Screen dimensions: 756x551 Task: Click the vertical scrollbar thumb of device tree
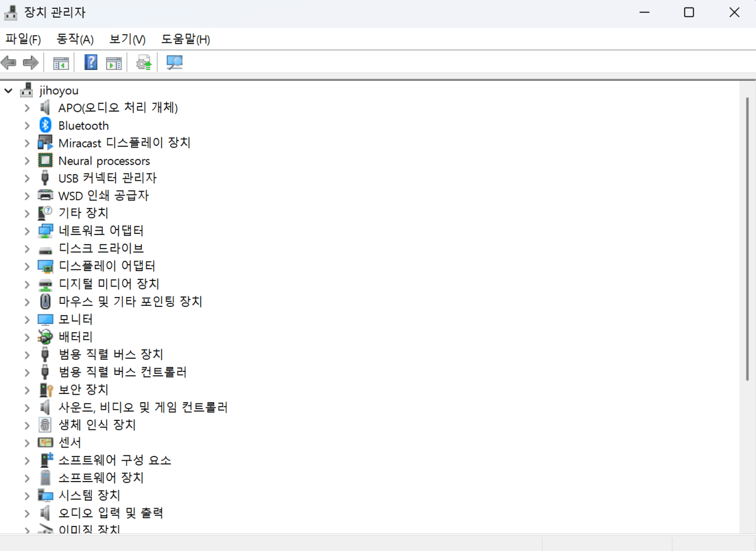(748, 240)
